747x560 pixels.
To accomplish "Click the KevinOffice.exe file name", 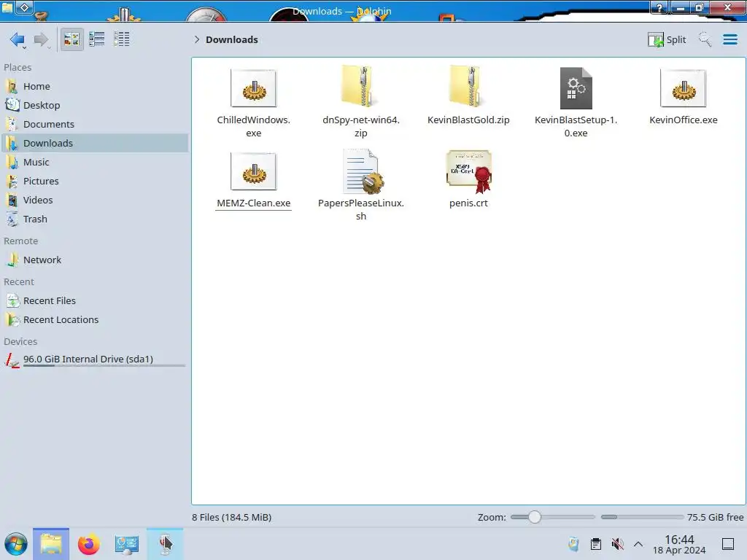I will point(683,120).
